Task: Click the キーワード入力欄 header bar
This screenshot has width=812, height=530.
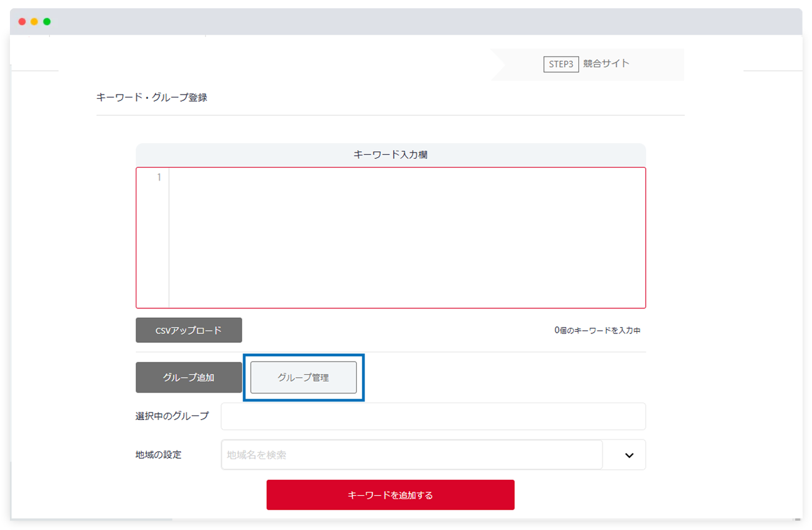Action: (x=390, y=154)
